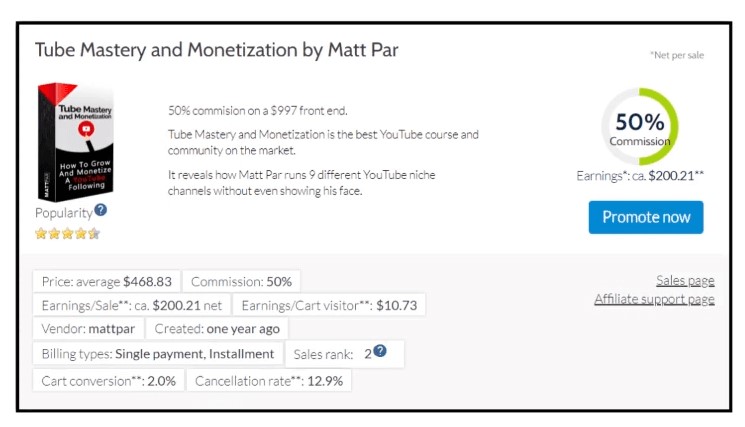Click the Billing types tag
This screenshot has height=427, width=745.
157,354
